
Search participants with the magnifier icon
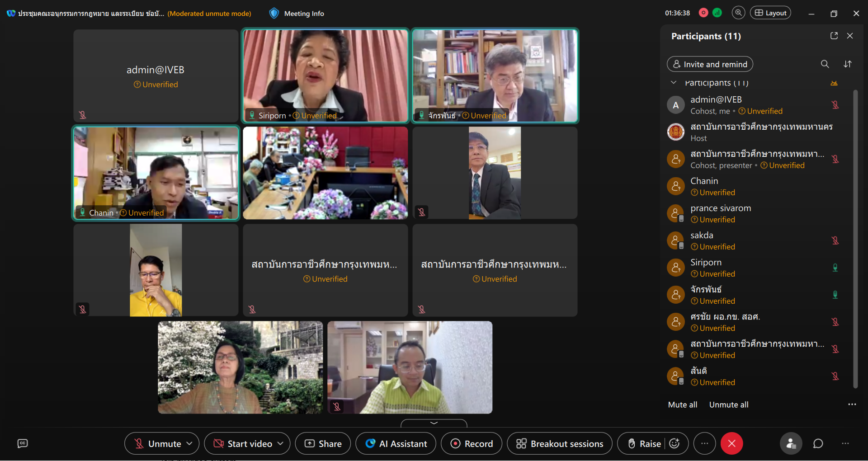(x=825, y=64)
